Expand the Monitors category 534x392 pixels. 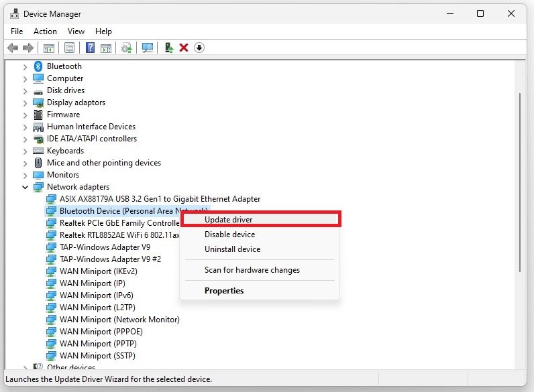point(25,176)
